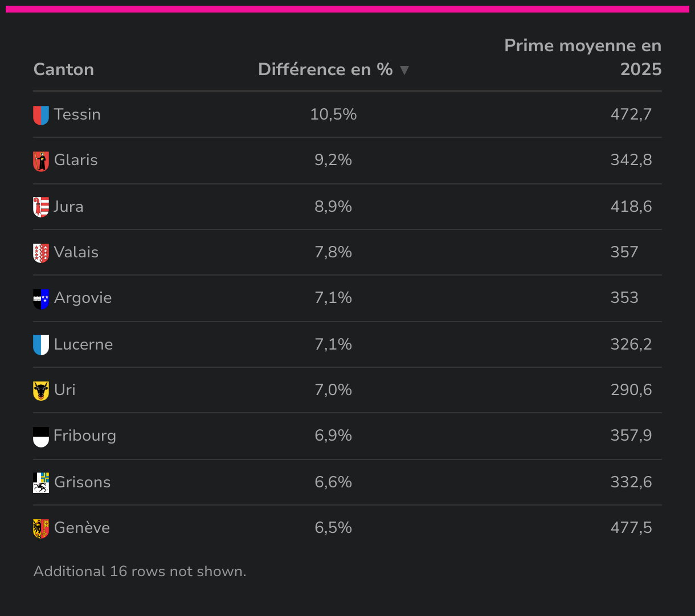Sort by Prime moyenne en 2025 header
Viewport: 695px width, 616px height.
pos(583,58)
